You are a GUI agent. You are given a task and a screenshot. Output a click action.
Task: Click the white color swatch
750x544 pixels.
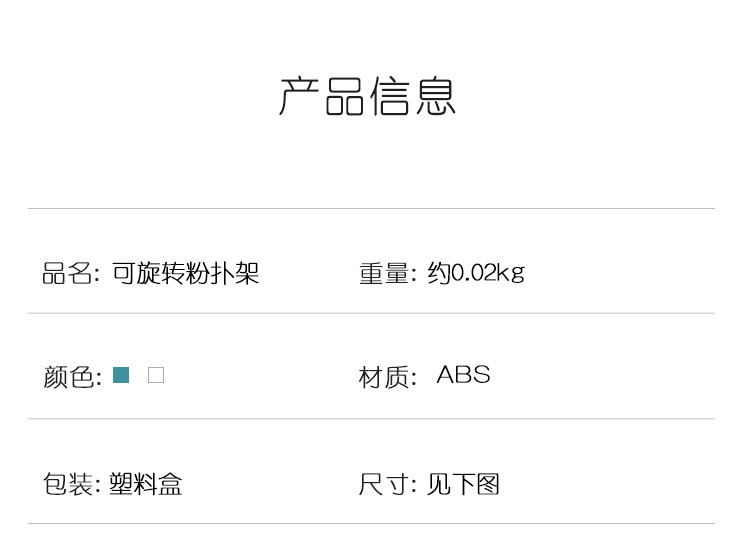click(x=156, y=375)
